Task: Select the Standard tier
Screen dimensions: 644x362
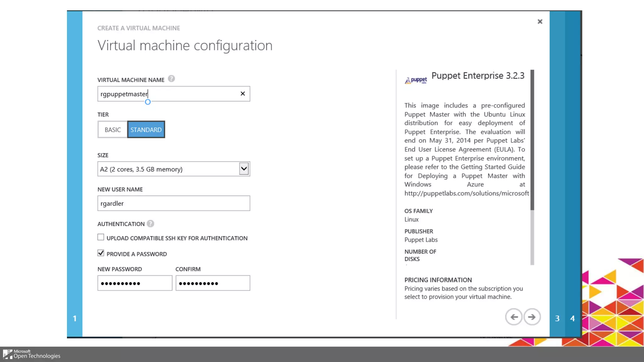Action: coord(146,129)
